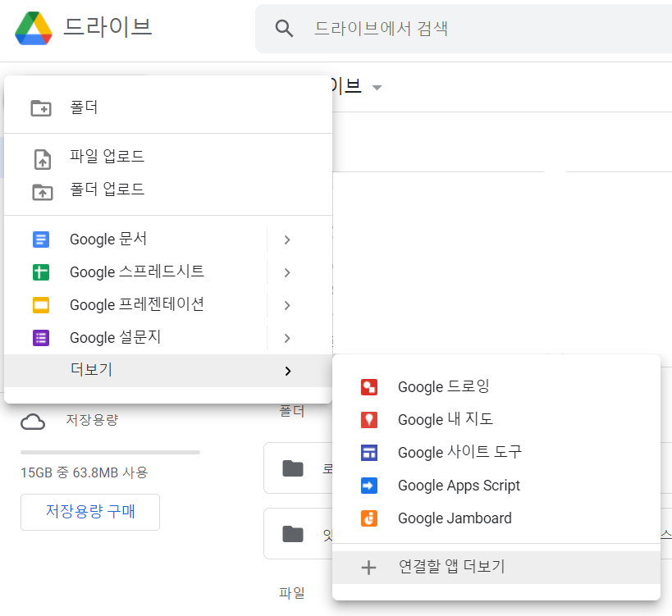
Task: Create a new 'Google 프레젠테이션'
Action: coord(135,304)
